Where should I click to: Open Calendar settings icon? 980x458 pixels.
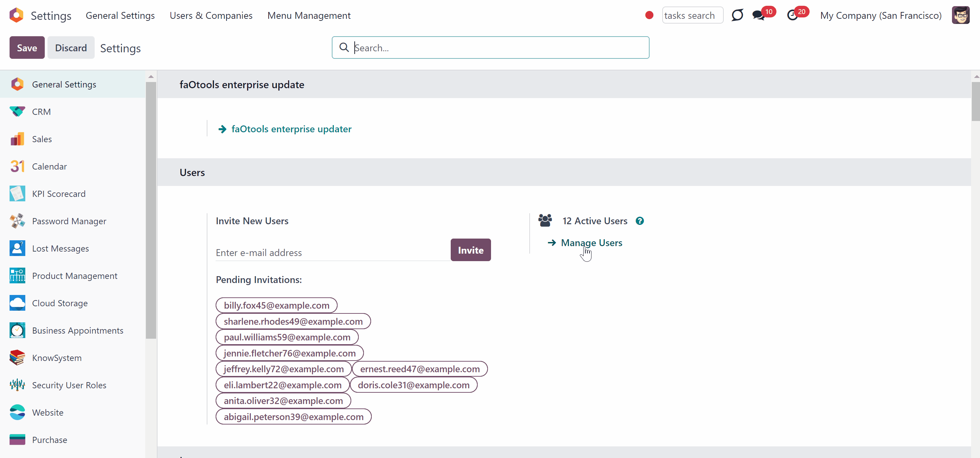pyautogui.click(x=17, y=166)
